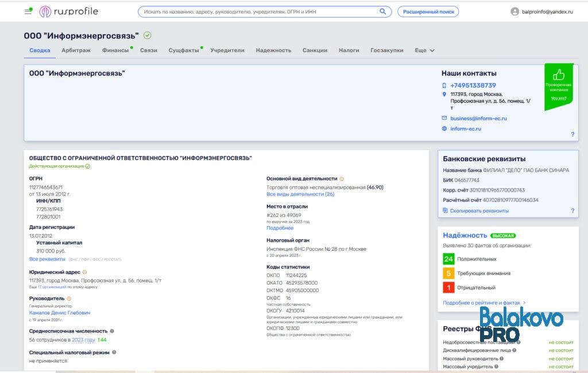Click the copy icon beside Скопировать реквизиты
The width and height of the screenshot is (588, 373).
[445, 211]
